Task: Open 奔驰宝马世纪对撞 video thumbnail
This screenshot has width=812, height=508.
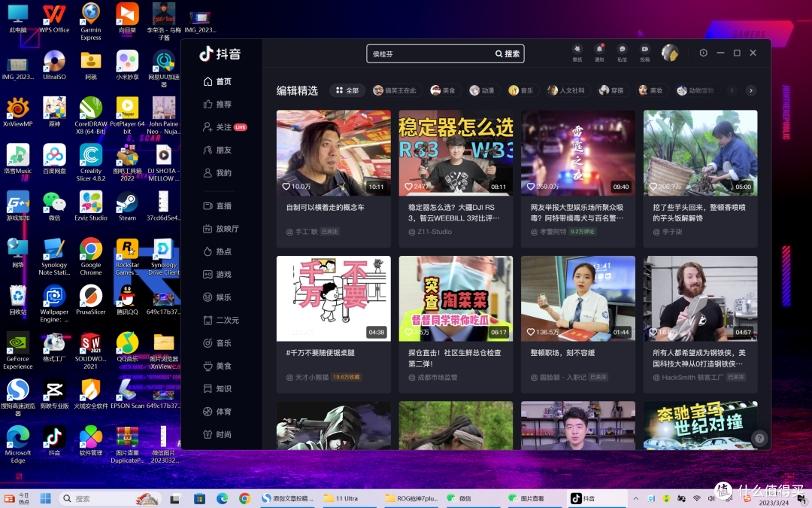Action: (x=700, y=425)
